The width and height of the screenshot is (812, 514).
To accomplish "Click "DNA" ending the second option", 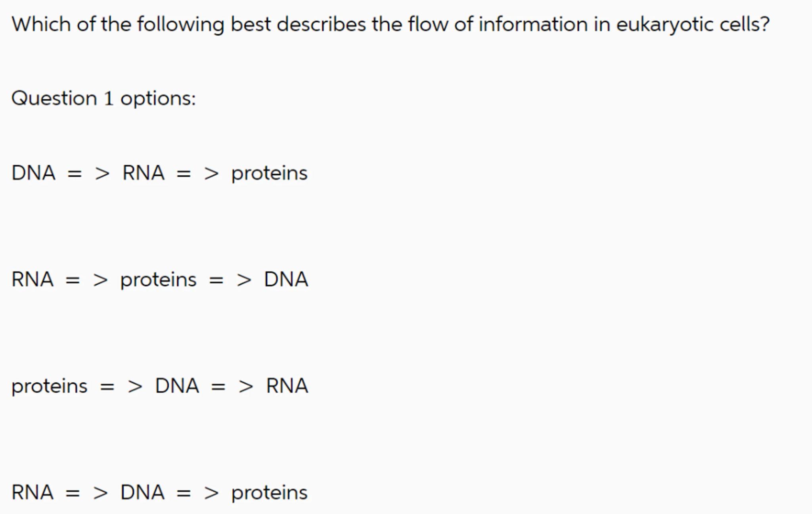I will [x=286, y=280].
